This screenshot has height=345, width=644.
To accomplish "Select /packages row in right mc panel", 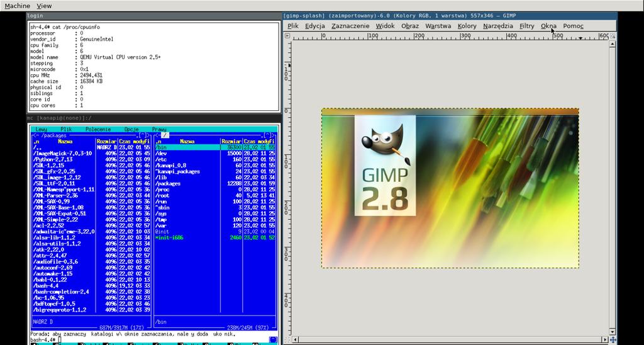I will pyautogui.click(x=215, y=183).
